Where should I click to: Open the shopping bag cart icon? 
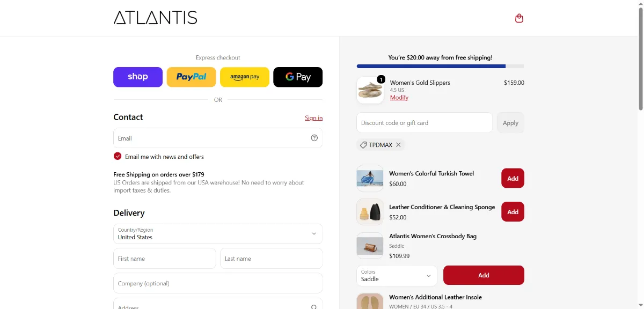click(519, 18)
